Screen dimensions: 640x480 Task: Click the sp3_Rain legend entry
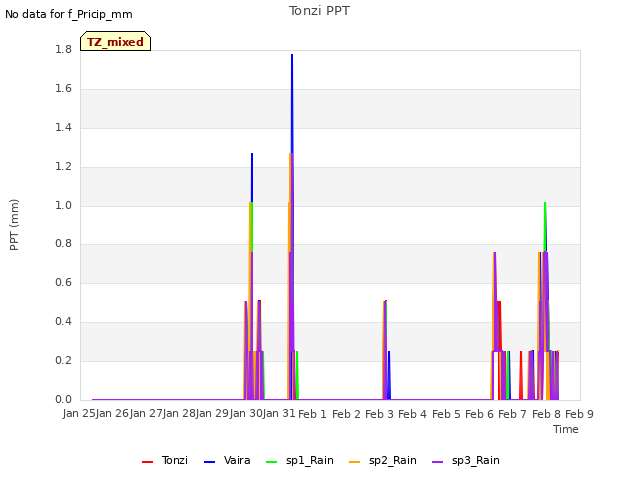click(x=466, y=461)
